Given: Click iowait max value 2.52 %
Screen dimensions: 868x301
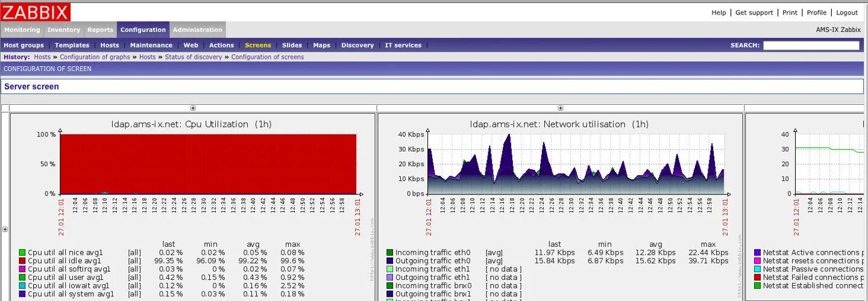Looking at the screenshot, I should coord(293,286).
